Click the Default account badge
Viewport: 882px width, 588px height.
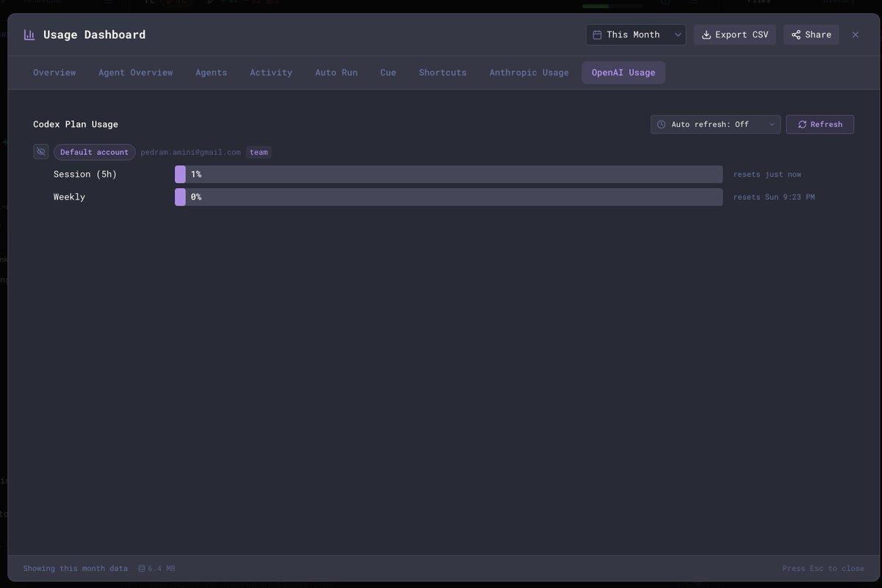tap(94, 152)
